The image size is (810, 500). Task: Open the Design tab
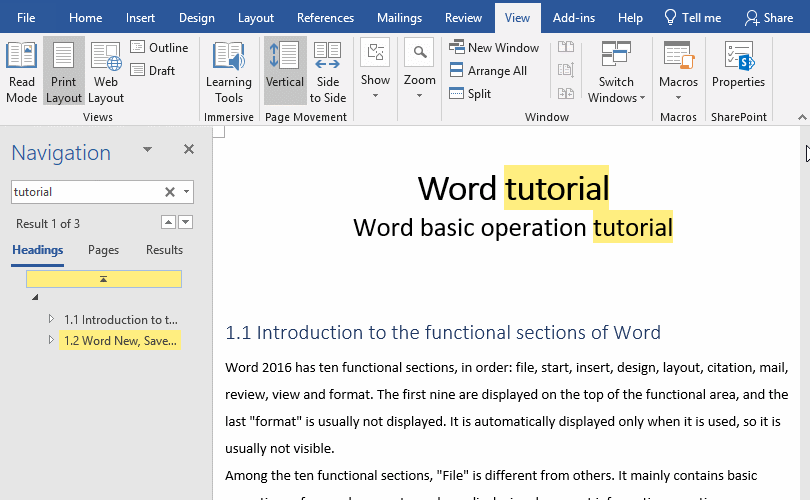(x=196, y=18)
